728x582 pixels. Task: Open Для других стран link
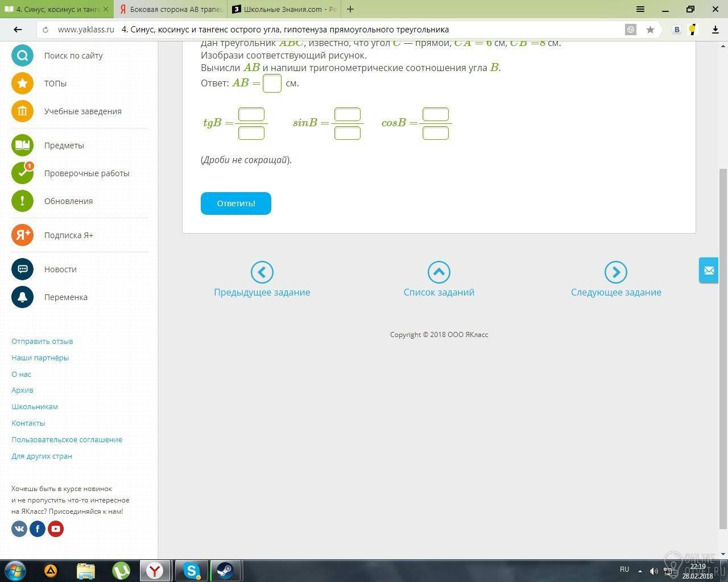pos(42,456)
